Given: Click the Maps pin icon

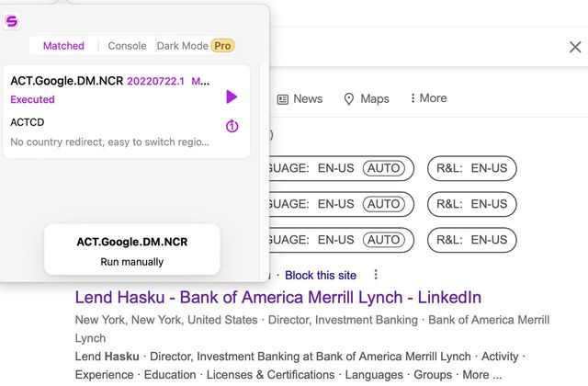Looking at the screenshot, I should [x=349, y=99].
